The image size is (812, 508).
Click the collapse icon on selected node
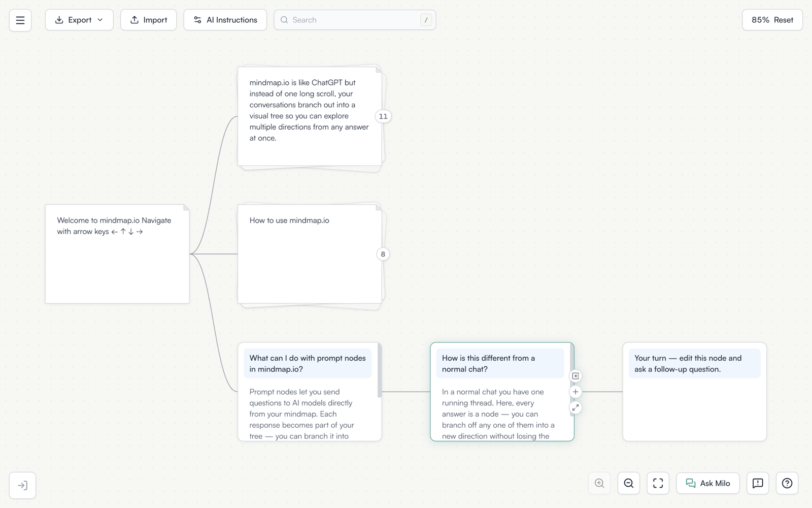pos(576,376)
